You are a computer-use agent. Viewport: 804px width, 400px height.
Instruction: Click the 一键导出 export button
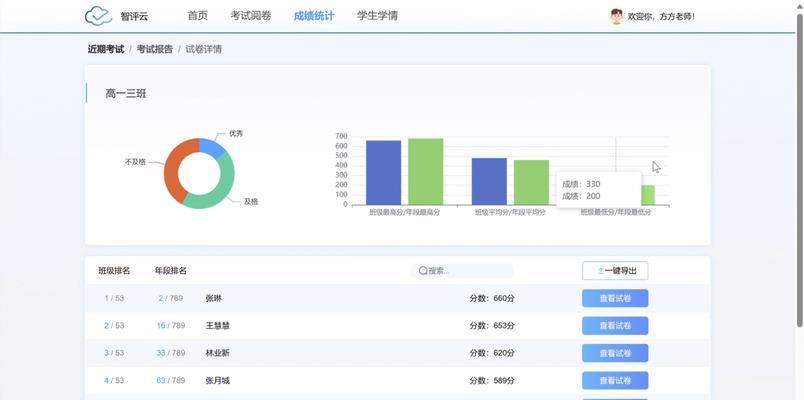[615, 271]
